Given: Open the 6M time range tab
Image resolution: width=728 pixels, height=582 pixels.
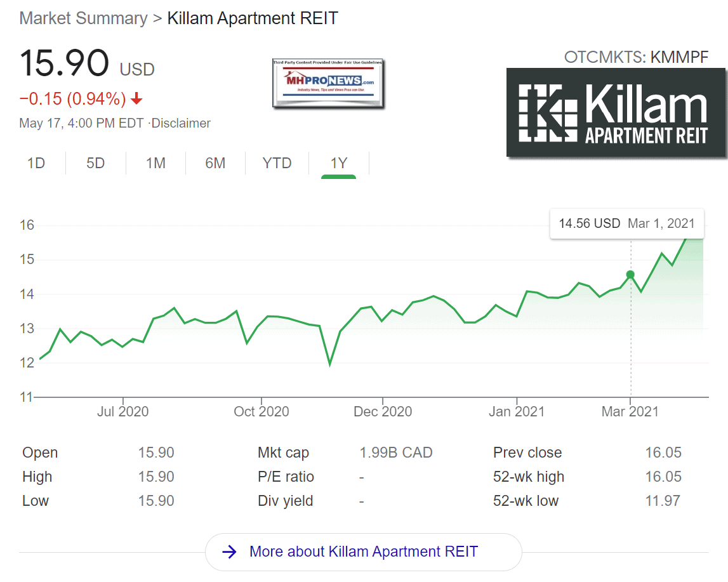Looking at the screenshot, I should pos(215,163).
